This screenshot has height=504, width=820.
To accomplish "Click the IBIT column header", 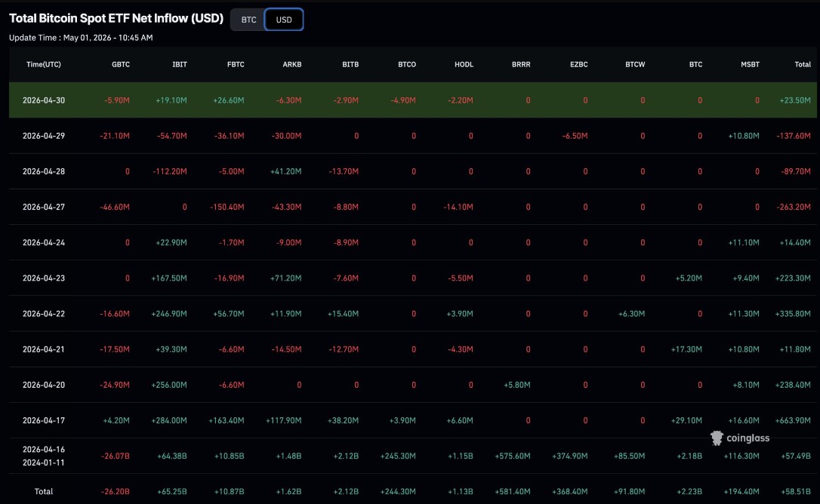I will 180,64.
